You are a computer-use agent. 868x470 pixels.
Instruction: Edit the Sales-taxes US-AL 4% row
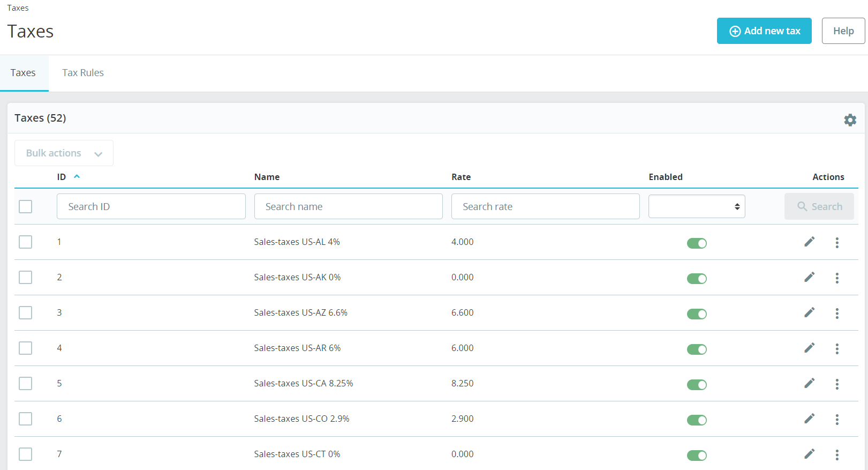coord(810,242)
